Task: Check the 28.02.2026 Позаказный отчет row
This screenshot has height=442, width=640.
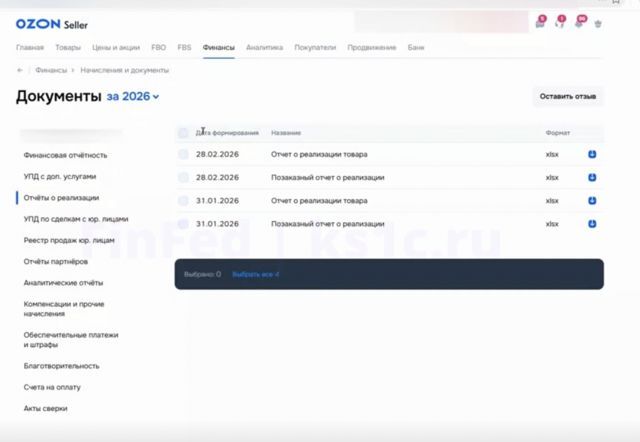Action: tap(183, 178)
